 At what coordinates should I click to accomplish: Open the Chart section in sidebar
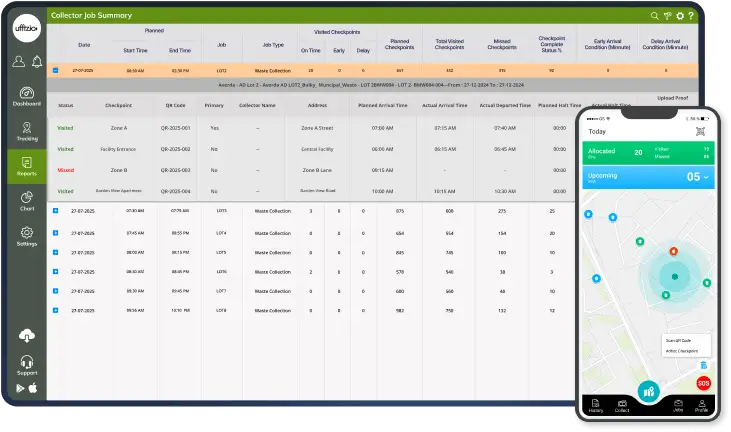coord(27,201)
